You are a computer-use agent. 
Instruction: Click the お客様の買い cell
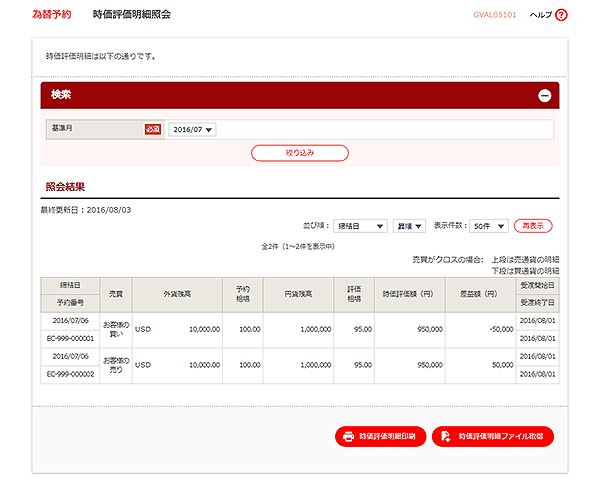coord(116,329)
